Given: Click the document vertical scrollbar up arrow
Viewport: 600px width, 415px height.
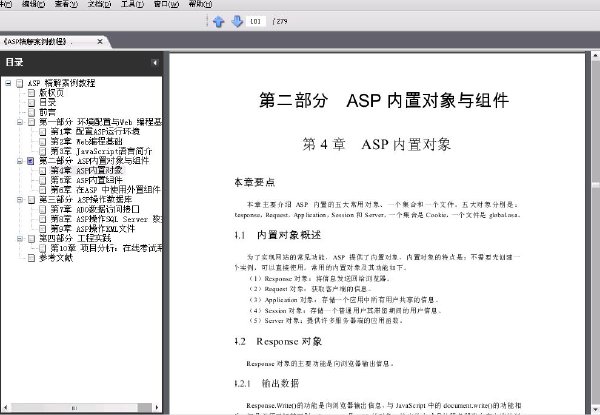Looking at the screenshot, I should click(x=595, y=56).
